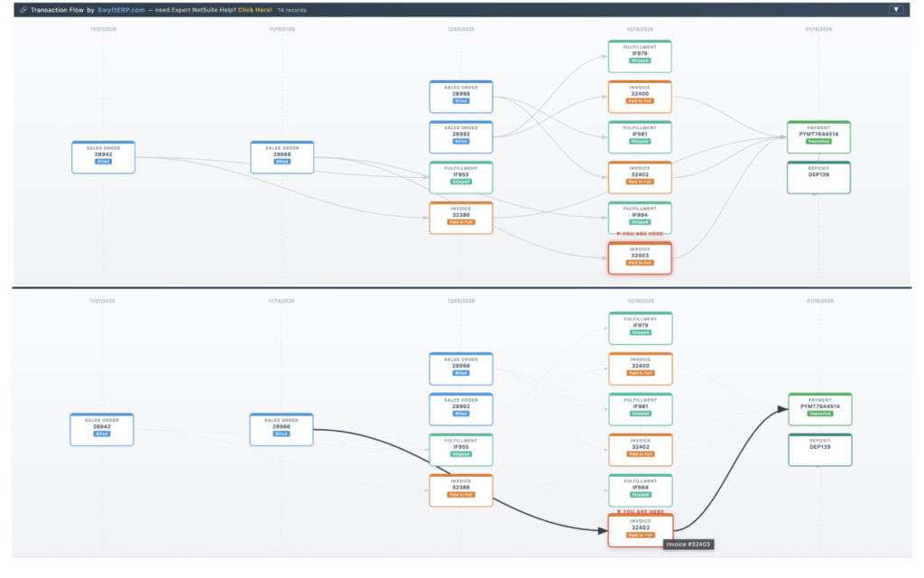Open Deposit DEP139 card in lower diagram
Screen dimensions: 924x578
click(819, 450)
